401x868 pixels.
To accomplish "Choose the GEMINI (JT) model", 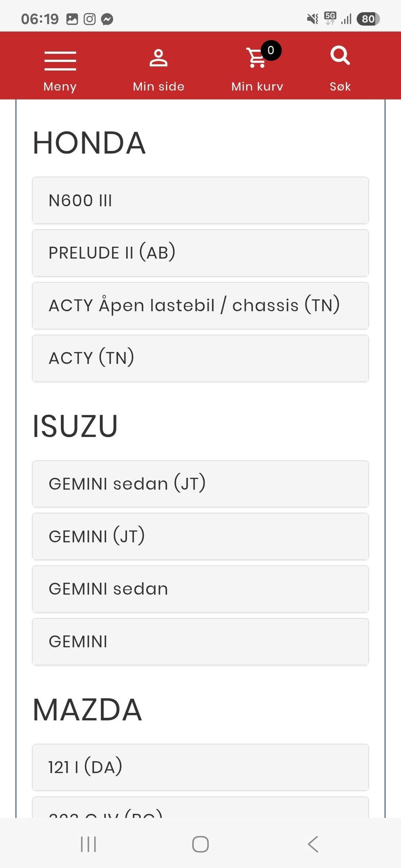I will [200, 536].
